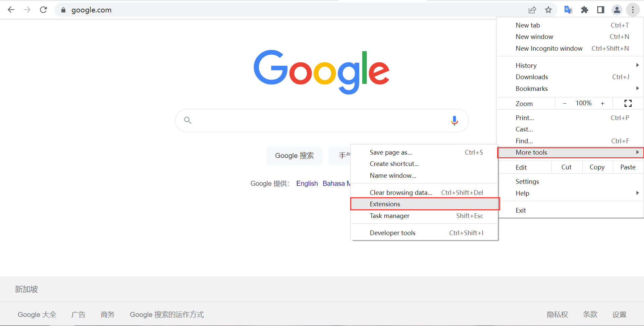Click the browser back arrow
The height and width of the screenshot is (326, 644).
click(x=11, y=10)
